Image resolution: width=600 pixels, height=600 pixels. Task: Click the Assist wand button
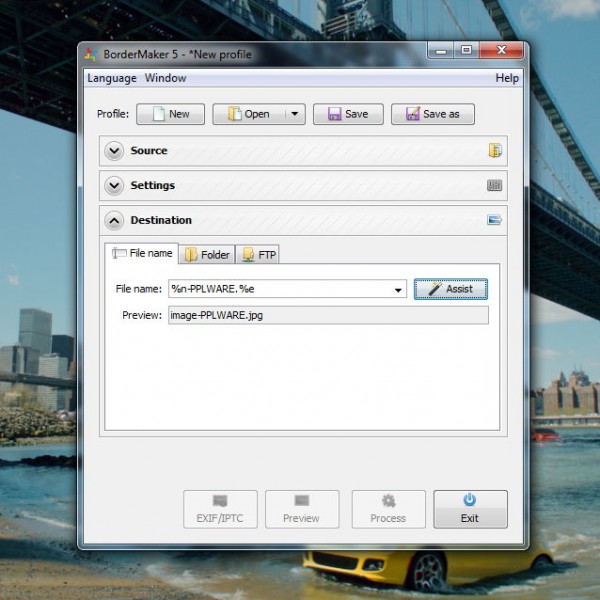tap(451, 289)
